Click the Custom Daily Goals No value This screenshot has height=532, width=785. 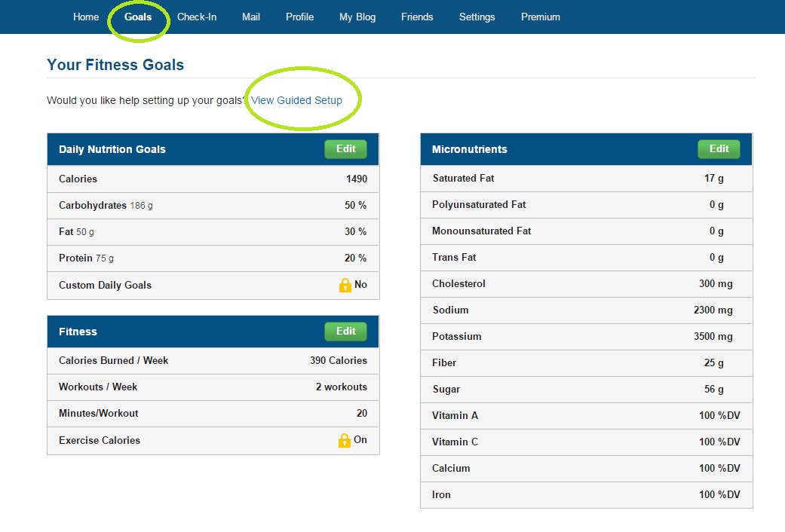[x=360, y=285]
